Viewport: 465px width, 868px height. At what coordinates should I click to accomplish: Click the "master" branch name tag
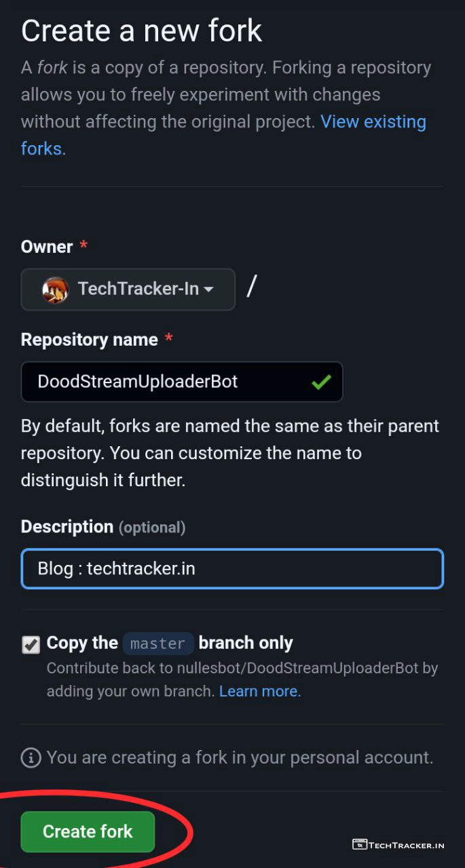point(158,644)
